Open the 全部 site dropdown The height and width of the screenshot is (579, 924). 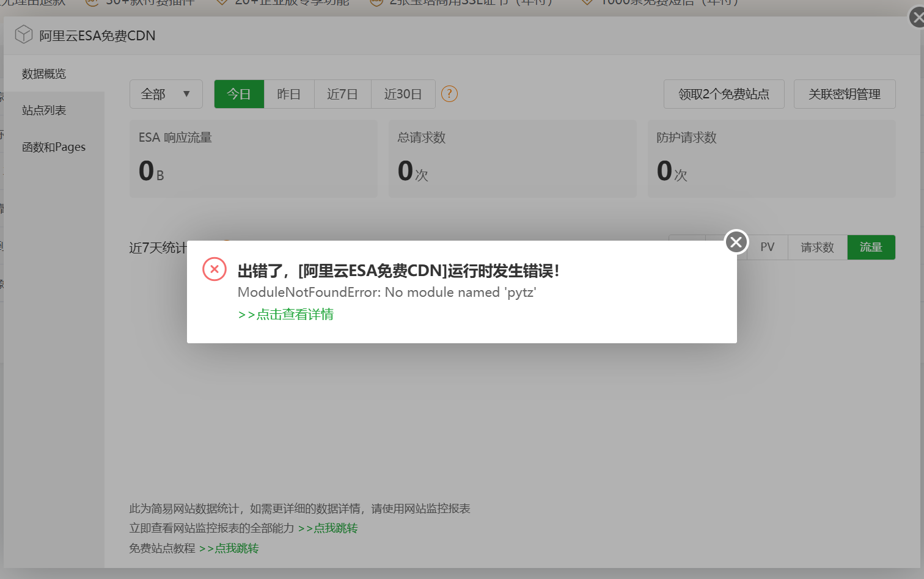pos(166,94)
